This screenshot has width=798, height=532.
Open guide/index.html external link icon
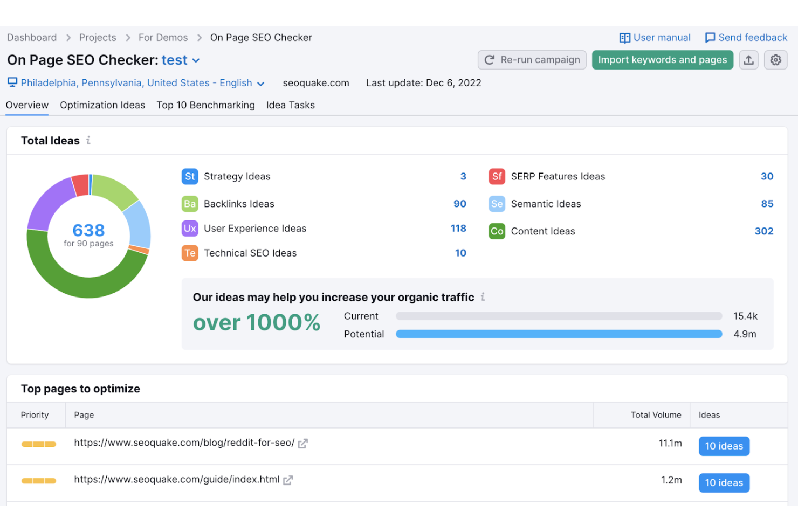coord(288,480)
